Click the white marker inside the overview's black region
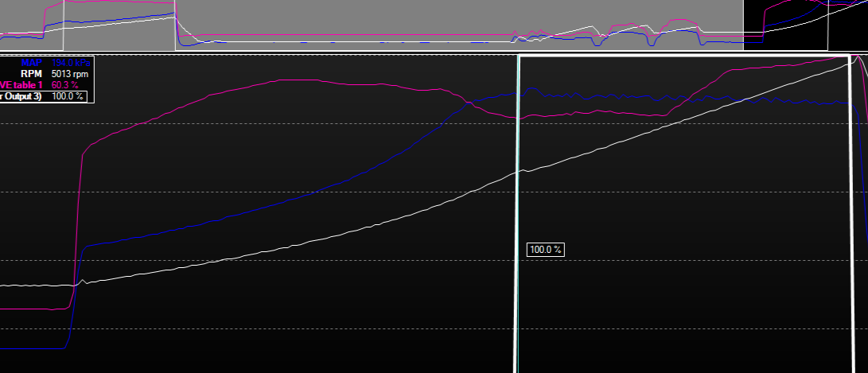 pyautogui.click(x=828, y=25)
